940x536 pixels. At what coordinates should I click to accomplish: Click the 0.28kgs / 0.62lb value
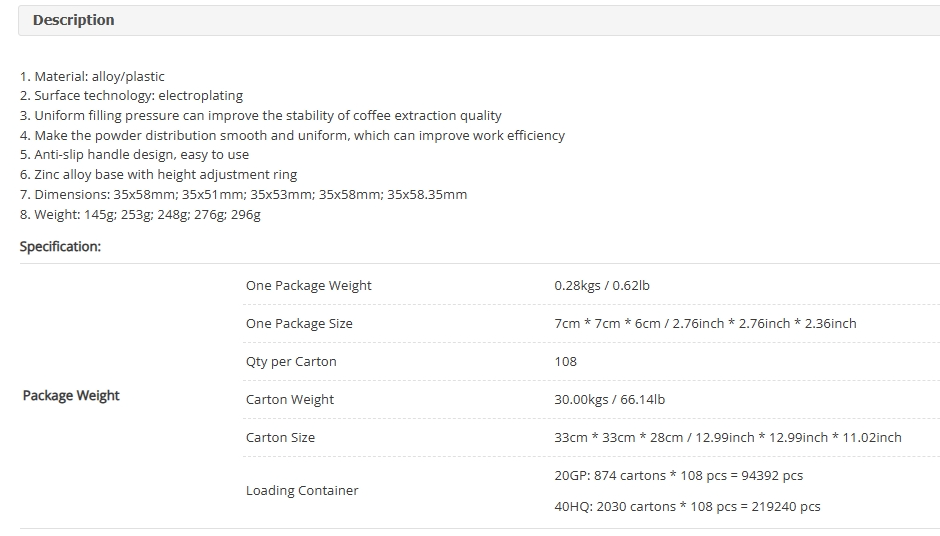[602, 285]
